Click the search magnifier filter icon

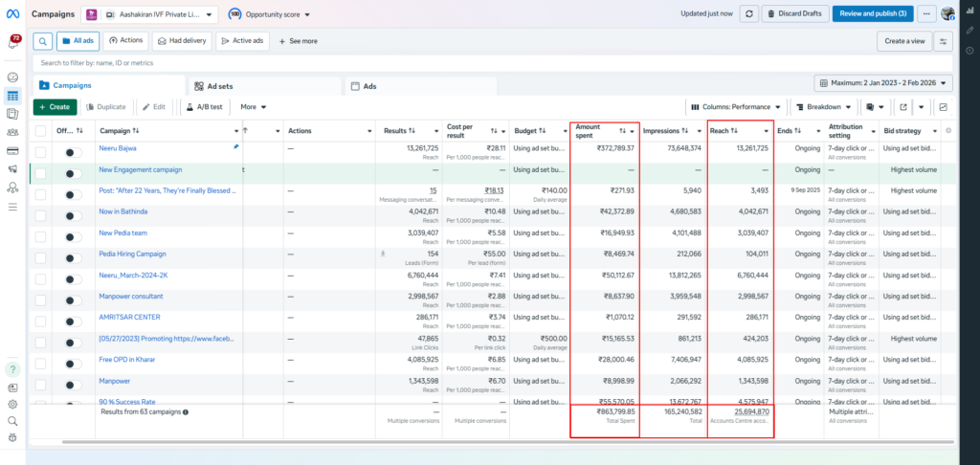43,41
